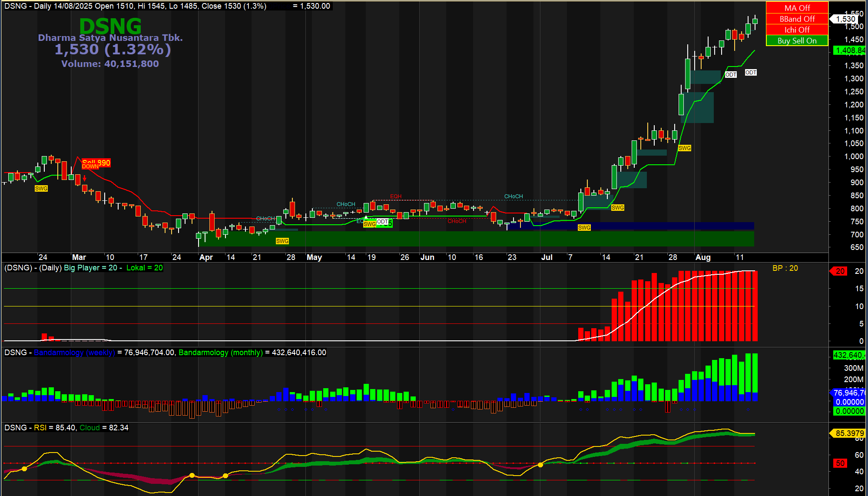
Task: Click the large green DSNG ticker title
Action: pyautogui.click(x=110, y=26)
